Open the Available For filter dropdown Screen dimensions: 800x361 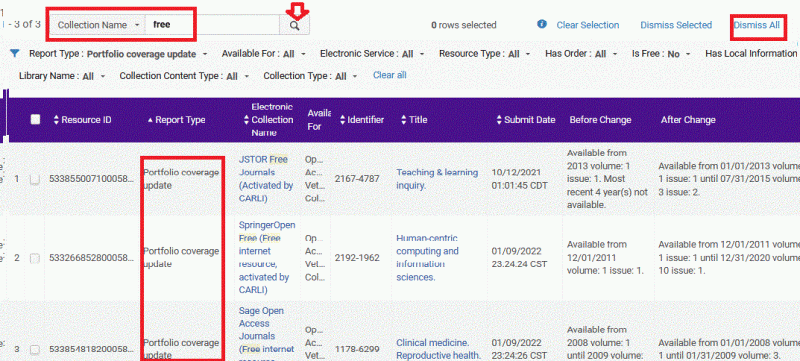click(263, 54)
